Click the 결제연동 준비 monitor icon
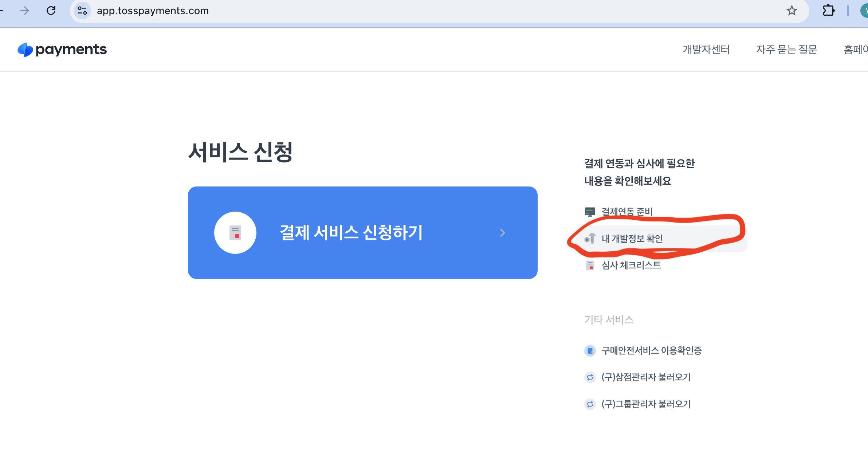This screenshot has height=456, width=868. 590,212
